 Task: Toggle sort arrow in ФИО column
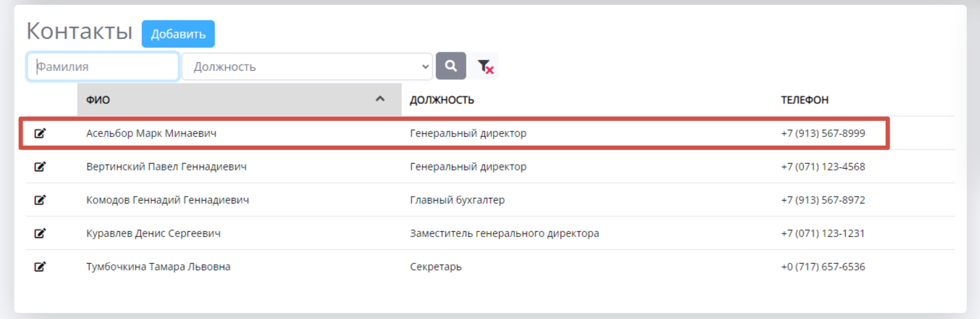pos(380,99)
